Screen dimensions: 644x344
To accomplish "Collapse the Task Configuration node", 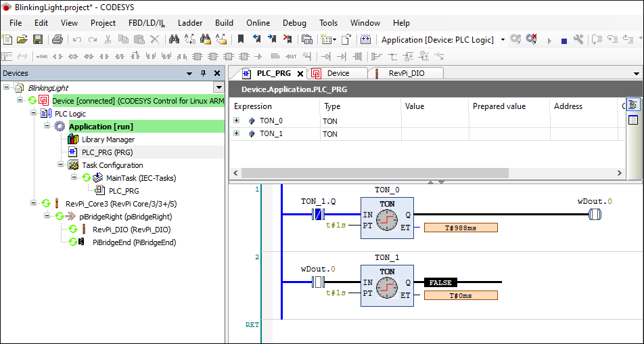I will click(x=60, y=165).
